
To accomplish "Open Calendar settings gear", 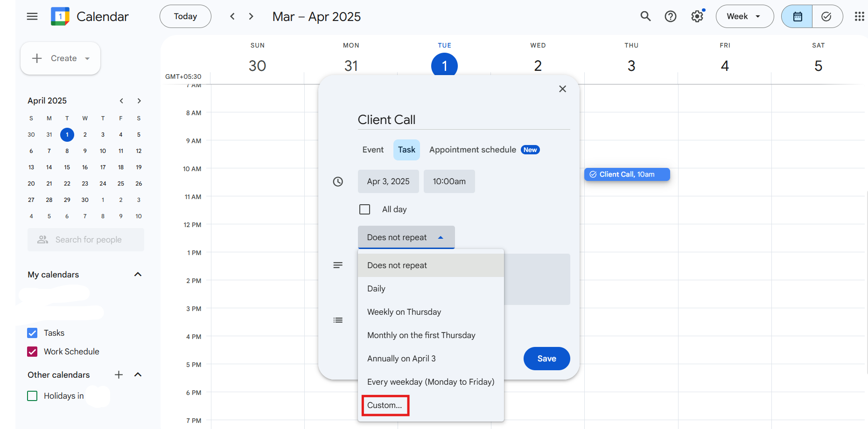I will (x=697, y=16).
